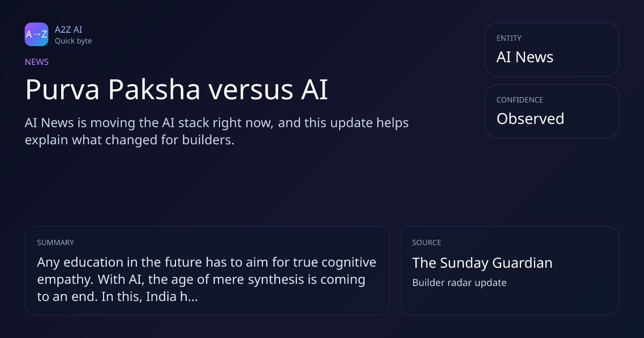
Task: Click the cognitive empathy summary text
Action: 207,280
